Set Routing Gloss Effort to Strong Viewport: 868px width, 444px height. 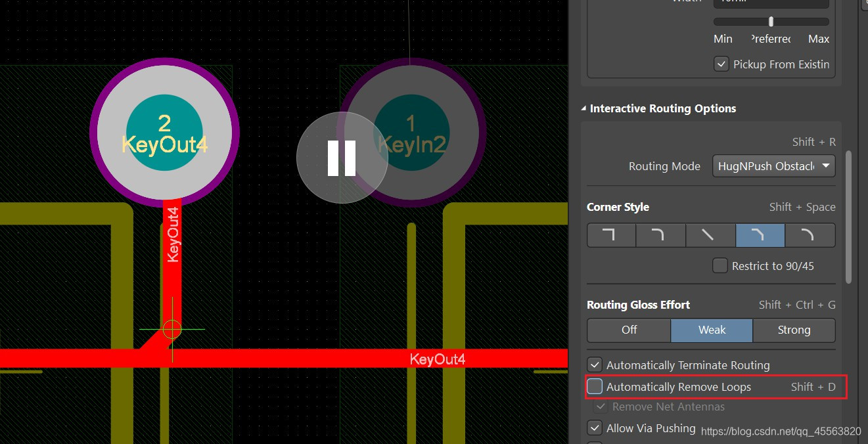794,330
